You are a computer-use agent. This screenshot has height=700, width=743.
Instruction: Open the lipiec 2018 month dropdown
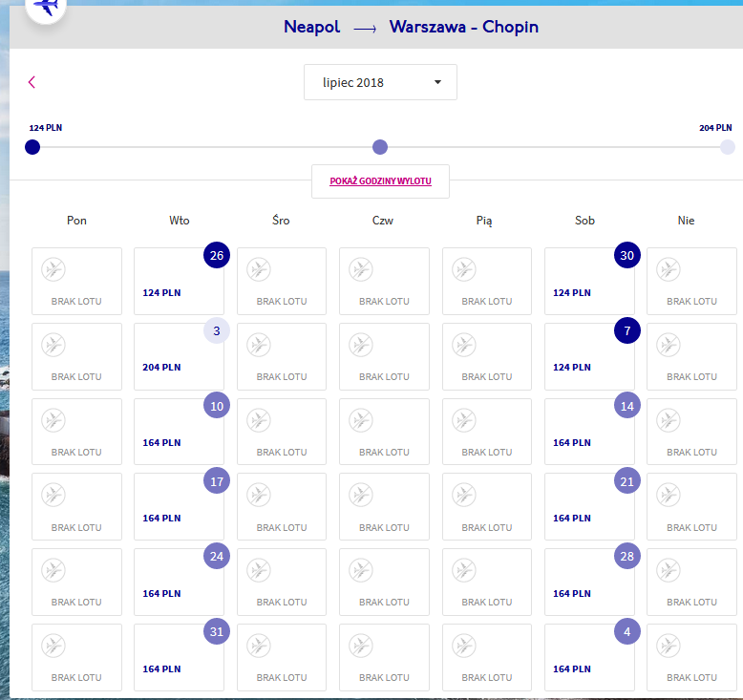[x=380, y=82]
